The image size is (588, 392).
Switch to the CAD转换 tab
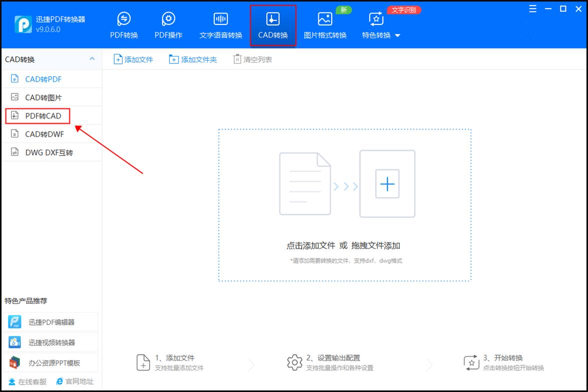[273, 25]
